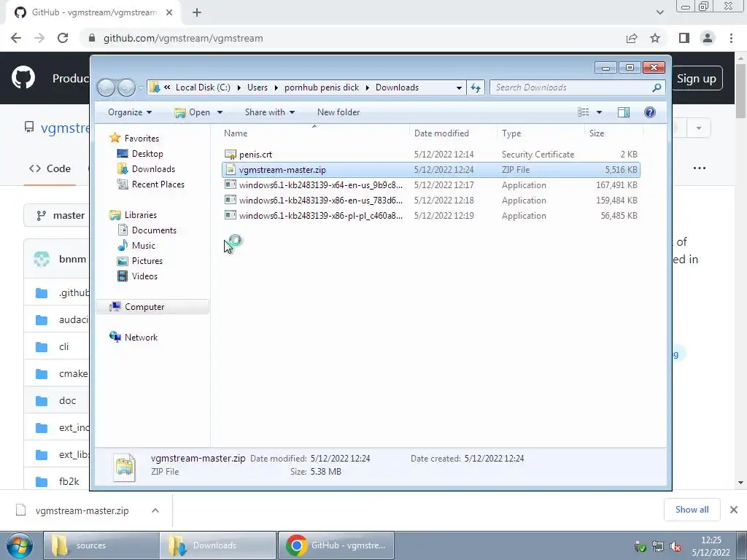Click Downloads breadcrumb segment
Image resolution: width=747 pixels, height=560 pixels.
(397, 87)
